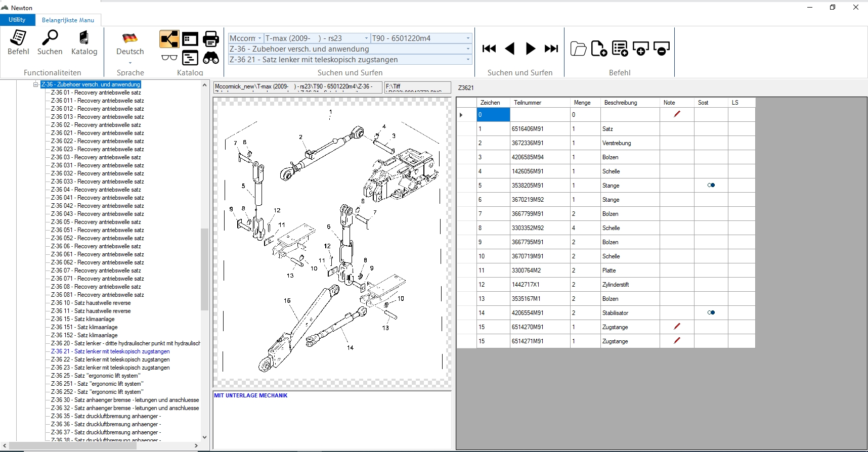Select tree item Z-36 21 Satz lenker
Screen dimensions: 868x452
[x=110, y=351]
